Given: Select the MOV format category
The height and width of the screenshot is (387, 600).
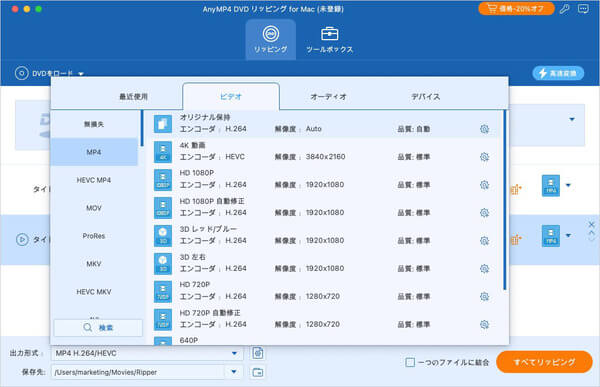Looking at the screenshot, I should (x=94, y=208).
